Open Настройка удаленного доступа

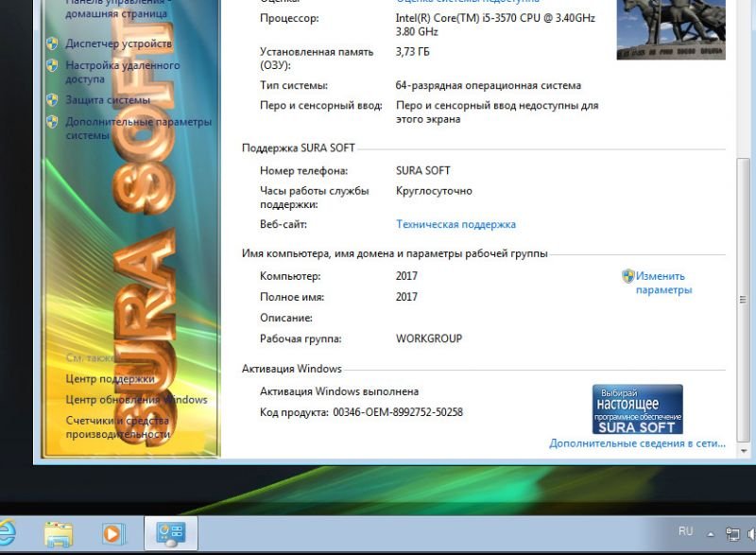pos(123,72)
